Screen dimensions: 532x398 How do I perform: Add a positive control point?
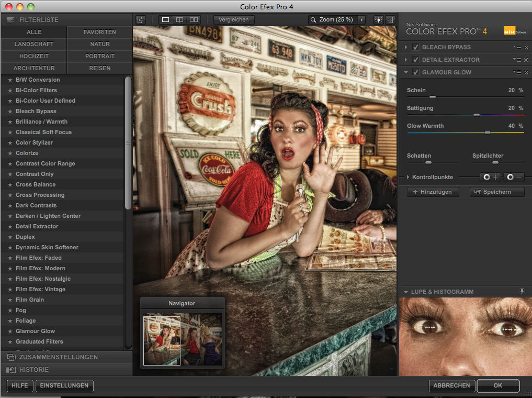(x=491, y=178)
